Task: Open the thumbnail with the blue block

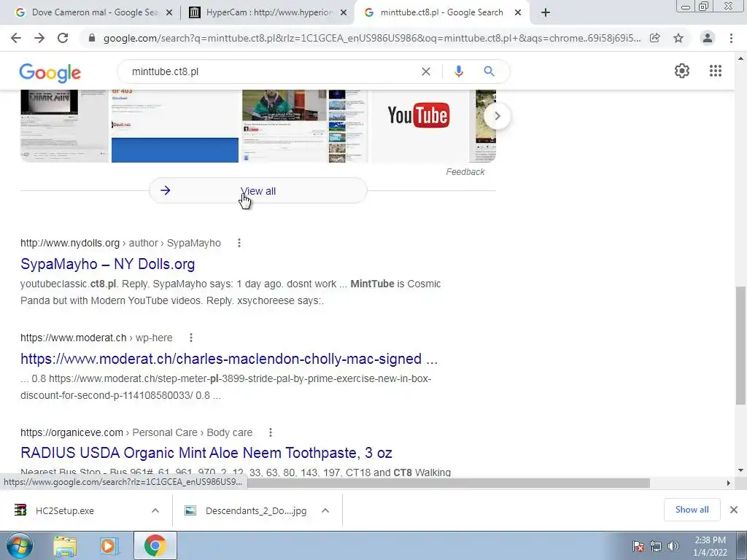Action: coord(175,125)
